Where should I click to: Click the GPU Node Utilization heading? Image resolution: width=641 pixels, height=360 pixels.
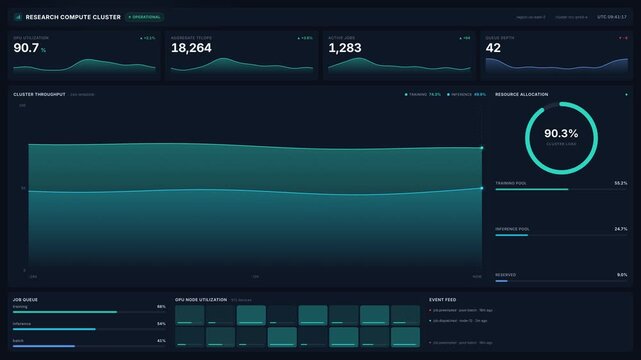(x=201, y=300)
